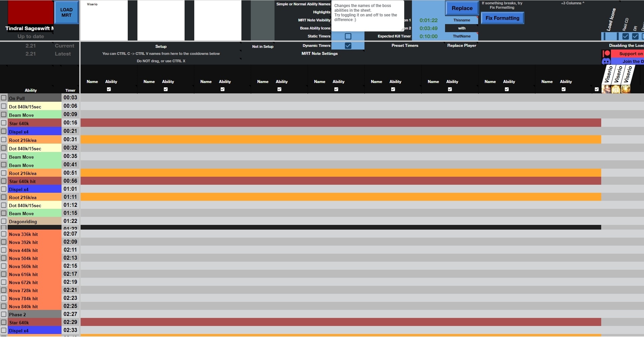
Task: Expand the +3 Columns group
Action: (x=572, y=3)
